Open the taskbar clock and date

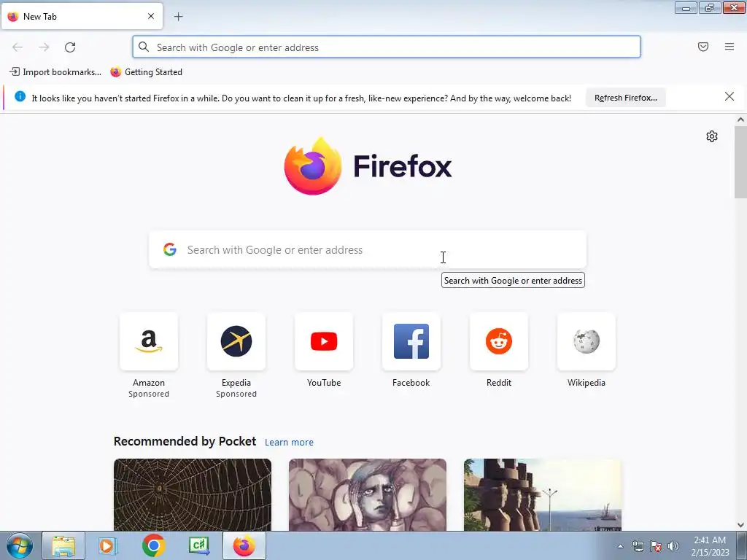tap(710, 546)
